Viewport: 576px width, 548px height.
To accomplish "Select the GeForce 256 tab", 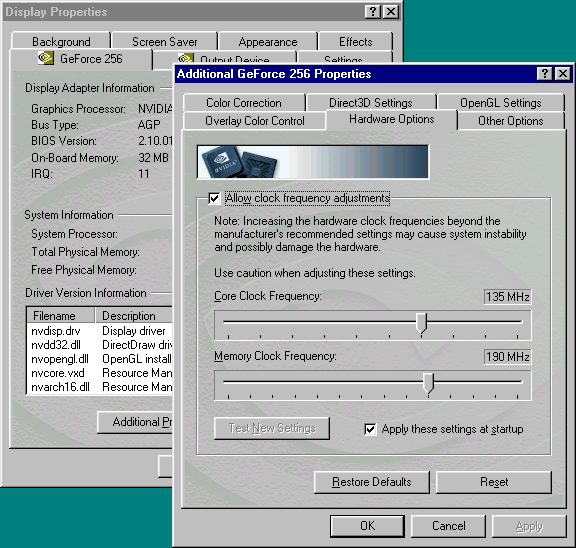I will tap(81, 59).
